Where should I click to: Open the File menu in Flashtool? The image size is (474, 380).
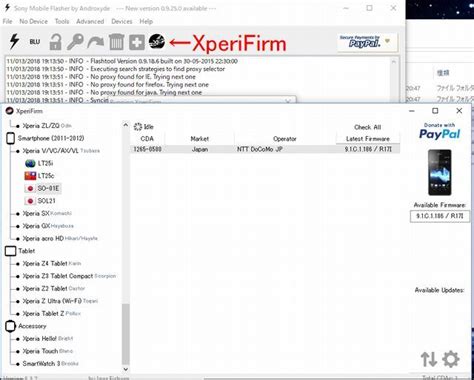pyautogui.click(x=7, y=21)
